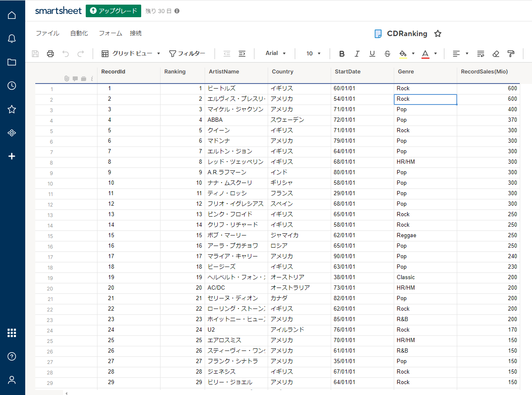Screen dimensions: 532x395
Task: Open Notifications bell in the sidebar
Action: click(12, 39)
